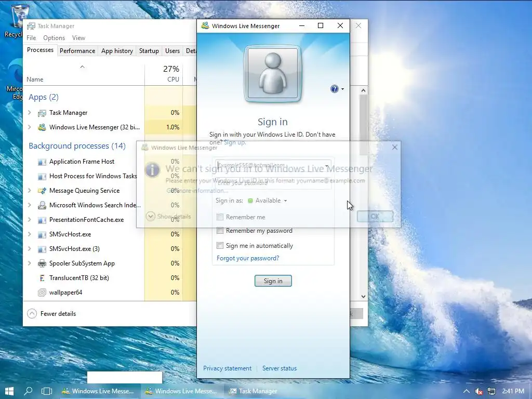532x399 pixels.
Task: Switch to the Startup tab
Action: pyautogui.click(x=149, y=51)
